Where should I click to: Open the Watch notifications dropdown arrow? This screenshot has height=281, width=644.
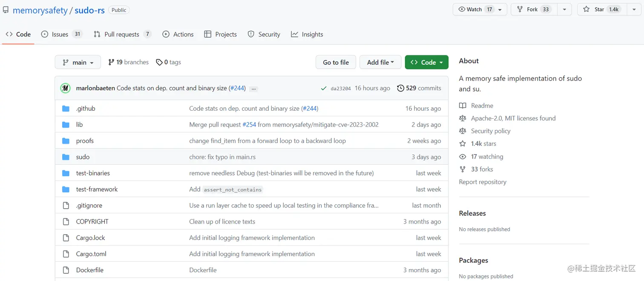point(500,9)
